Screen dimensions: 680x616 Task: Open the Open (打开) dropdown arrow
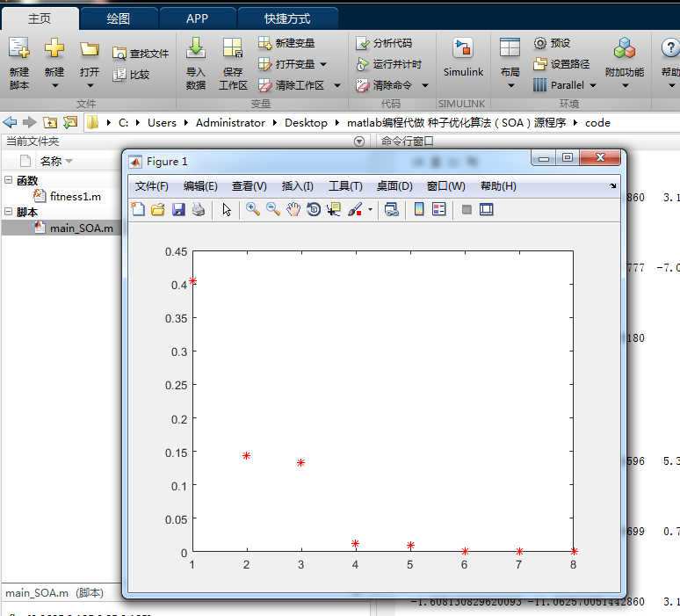(x=90, y=85)
